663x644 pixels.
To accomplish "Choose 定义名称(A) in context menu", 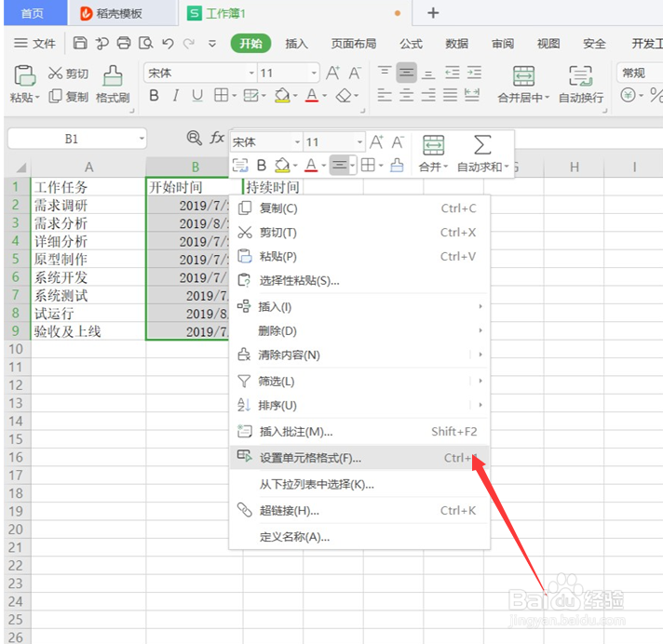I will [x=359, y=537].
